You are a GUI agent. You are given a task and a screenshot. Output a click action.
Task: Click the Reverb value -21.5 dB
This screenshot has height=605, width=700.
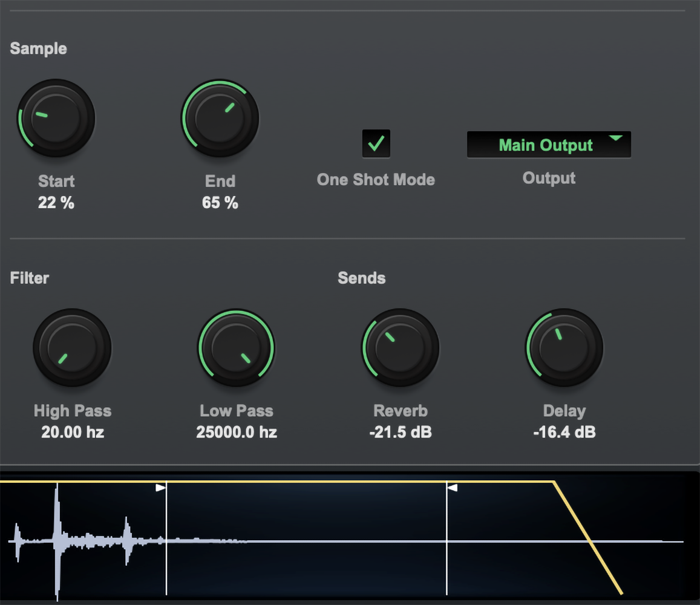(401, 433)
